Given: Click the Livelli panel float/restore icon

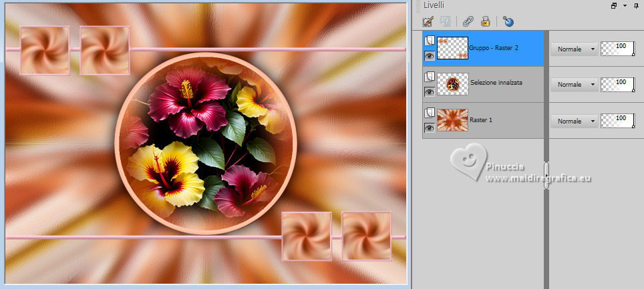Looking at the screenshot, I should [x=614, y=5].
